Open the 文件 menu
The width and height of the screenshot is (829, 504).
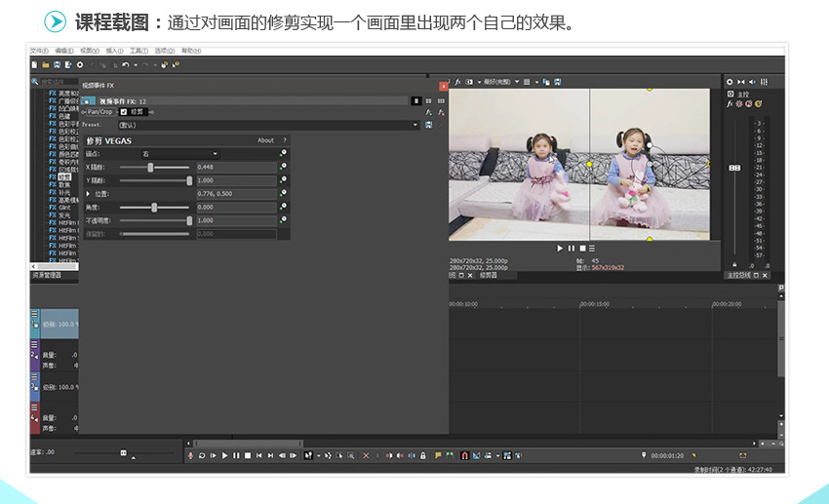coord(39,51)
